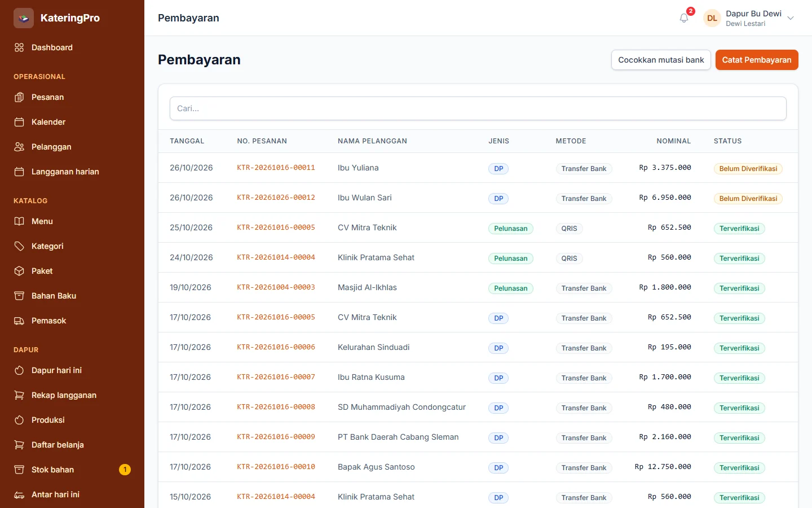Screen dimensions: 812x508
Task: Click Cocokkan mutasi bank button
Action: (x=661, y=60)
